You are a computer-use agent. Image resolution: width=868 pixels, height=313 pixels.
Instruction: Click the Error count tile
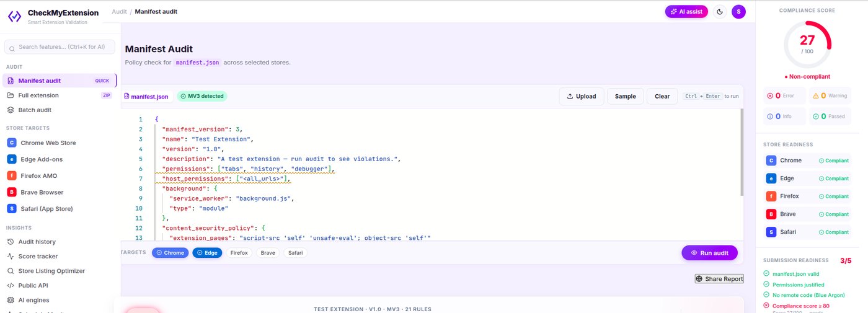tap(784, 95)
